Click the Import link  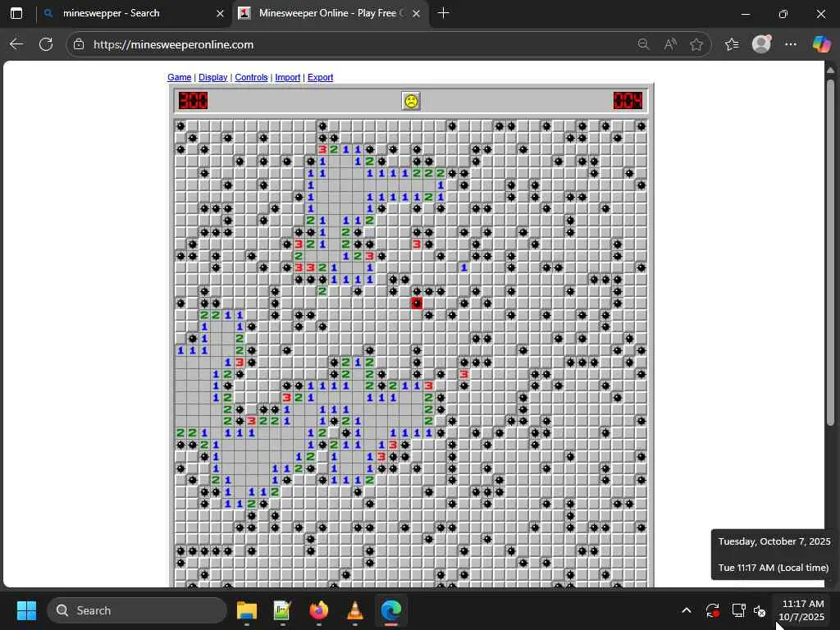point(287,77)
